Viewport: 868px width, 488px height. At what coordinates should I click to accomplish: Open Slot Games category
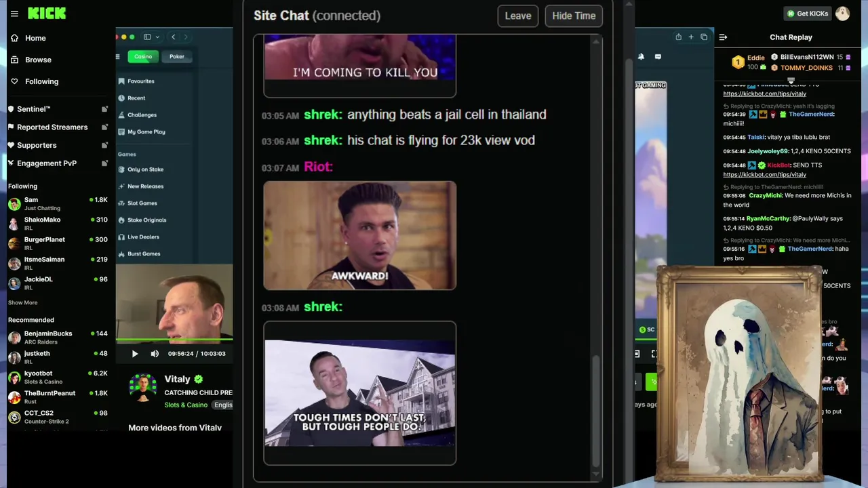[x=137, y=203]
